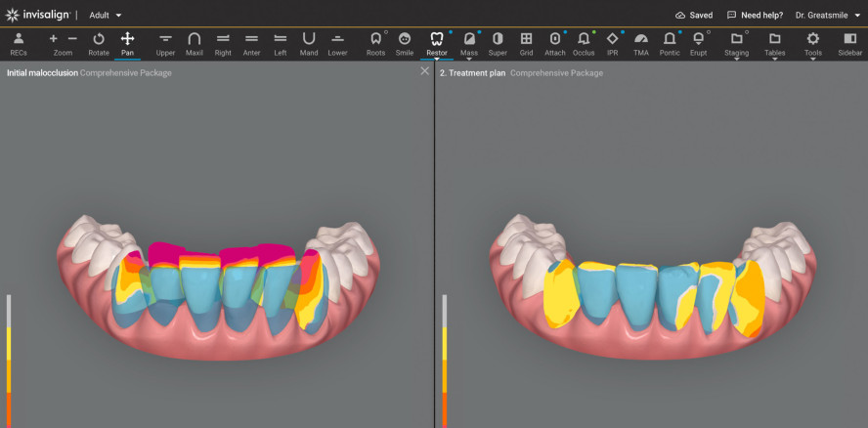Open the TMA tooth movement assessment
The height and width of the screenshot is (428, 868).
[x=641, y=43]
